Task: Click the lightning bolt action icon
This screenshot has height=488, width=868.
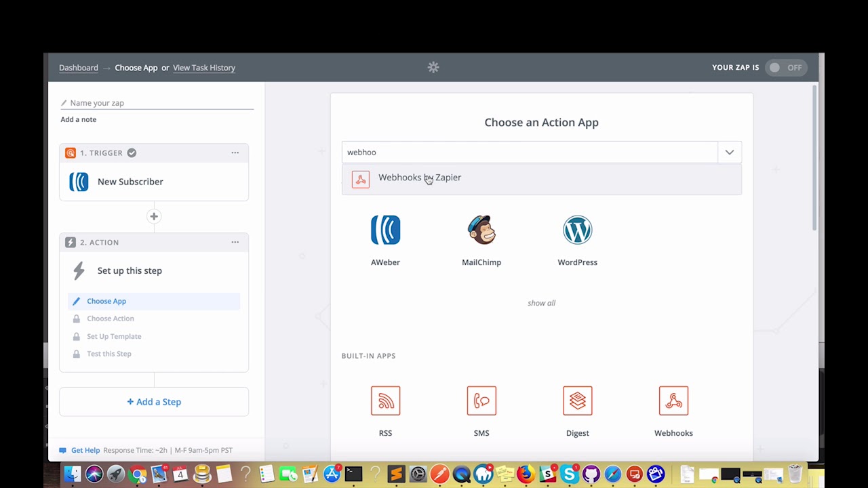Action: click(79, 270)
